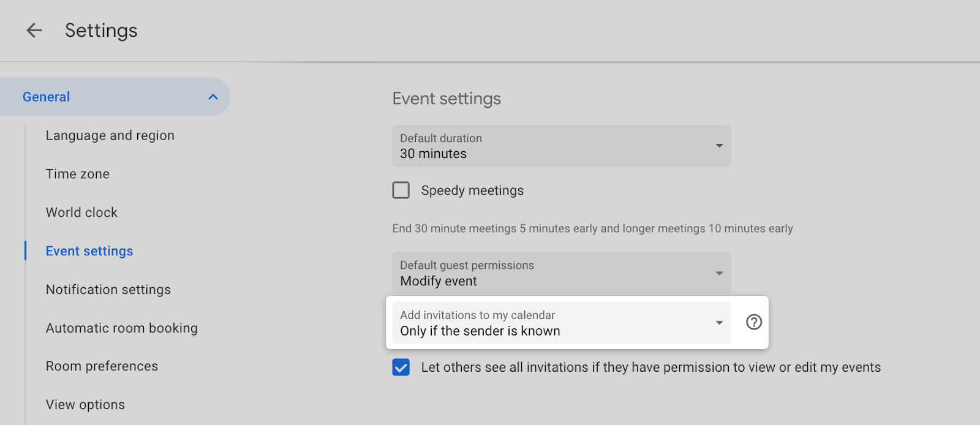Click the caret arrow in Default duration

719,146
